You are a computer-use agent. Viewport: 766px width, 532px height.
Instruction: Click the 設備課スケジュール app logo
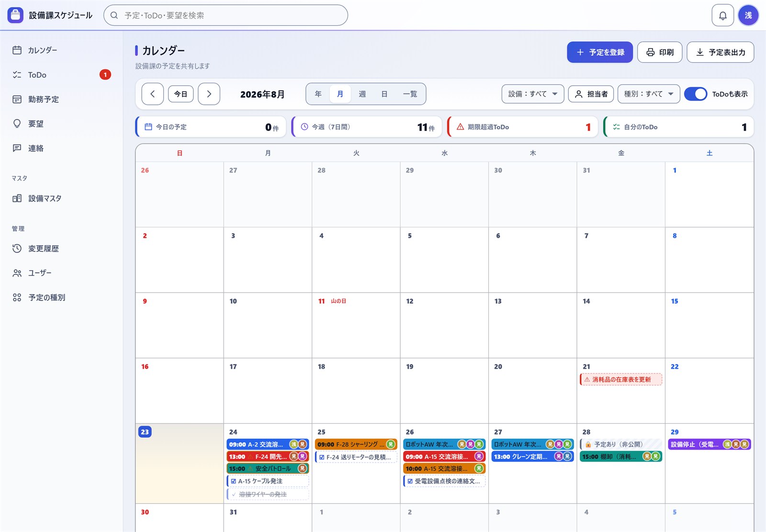coord(15,15)
